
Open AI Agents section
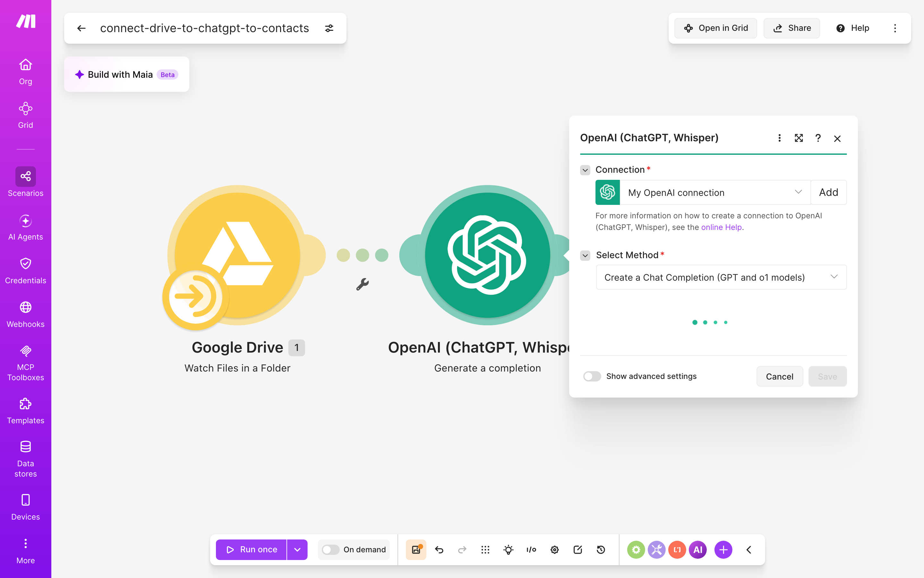(x=26, y=227)
